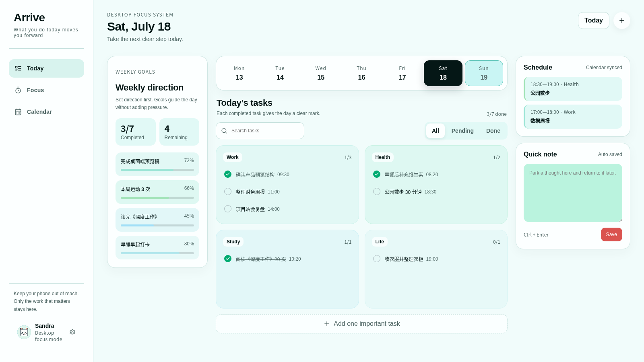The image size is (644, 362).
Task: Click the Focus timer icon in sidebar
Action: tap(18, 90)
